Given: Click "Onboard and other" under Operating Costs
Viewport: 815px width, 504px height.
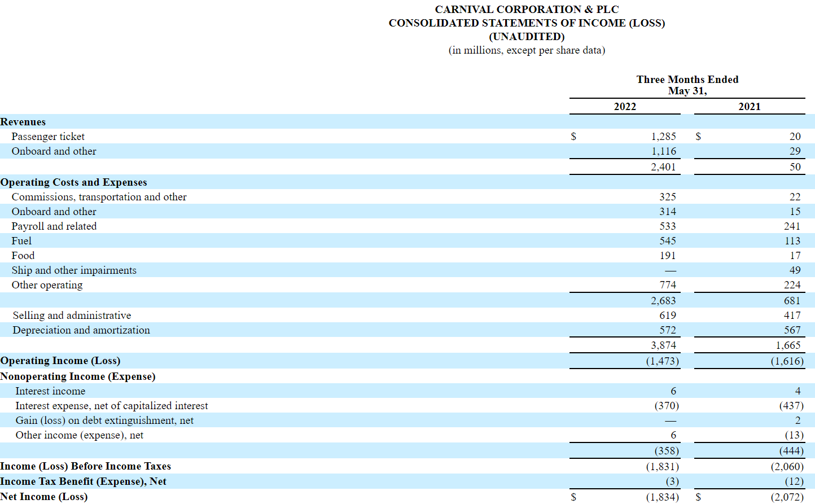Looking at the screenshot, I should pyautogui.click(x=54, y=212).
